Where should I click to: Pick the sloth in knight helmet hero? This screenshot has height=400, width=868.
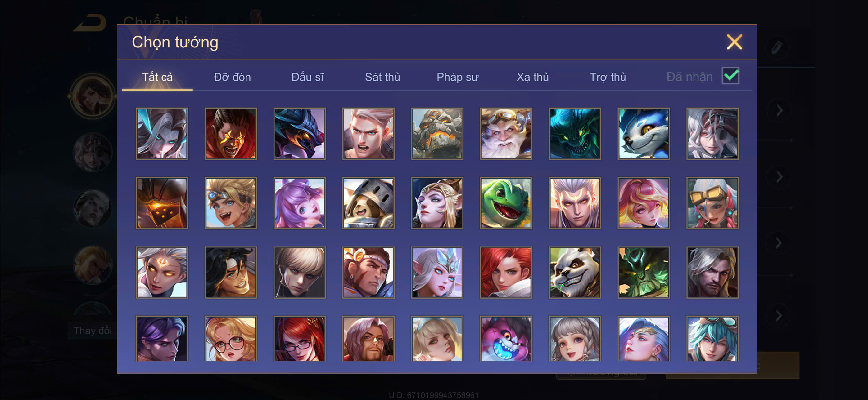tap(368, 203)
